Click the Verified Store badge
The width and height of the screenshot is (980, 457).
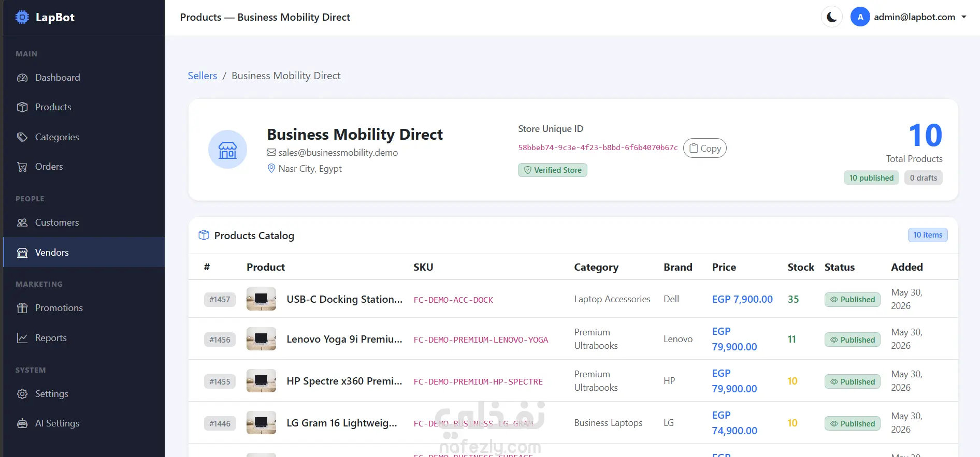point(553,170)
